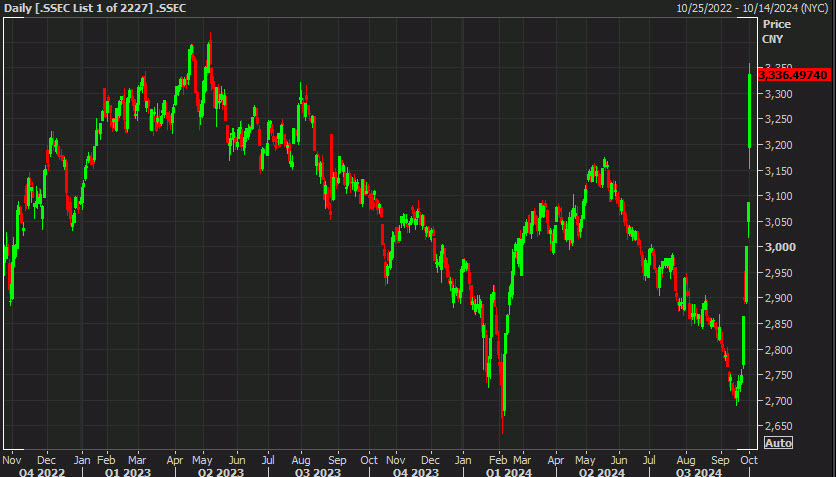The height and width of the screenshot is (477, 836).
Task: Click the 'Mar' label beside Q1 2024
Action: tap(522, 460)
